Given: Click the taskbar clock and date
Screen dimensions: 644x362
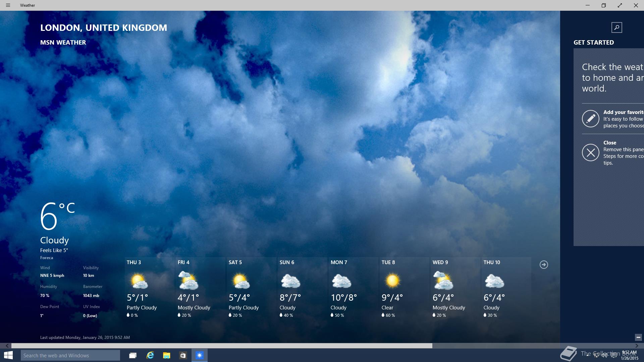Looking at the screenshot, I should (x=629, y=355).
